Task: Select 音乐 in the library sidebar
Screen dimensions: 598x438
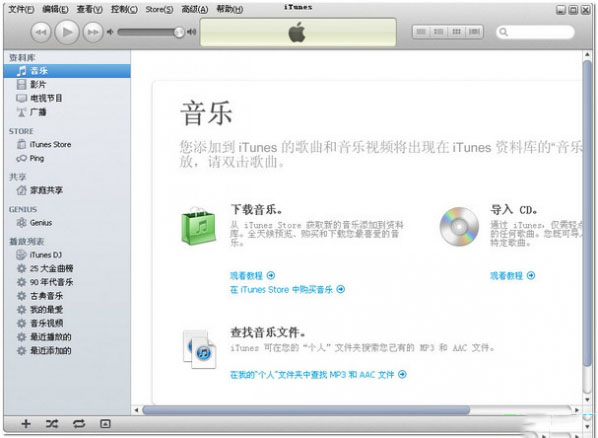Action: point(67,71)
